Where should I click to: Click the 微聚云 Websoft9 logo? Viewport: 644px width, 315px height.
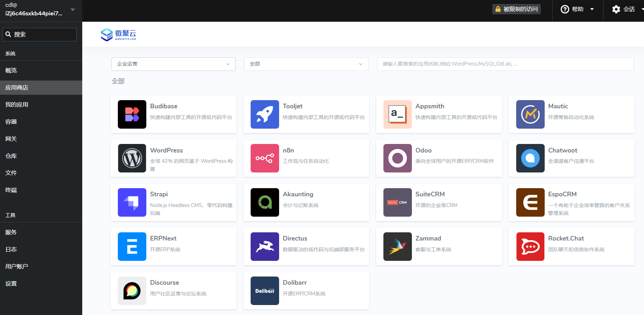click(118, 35)
